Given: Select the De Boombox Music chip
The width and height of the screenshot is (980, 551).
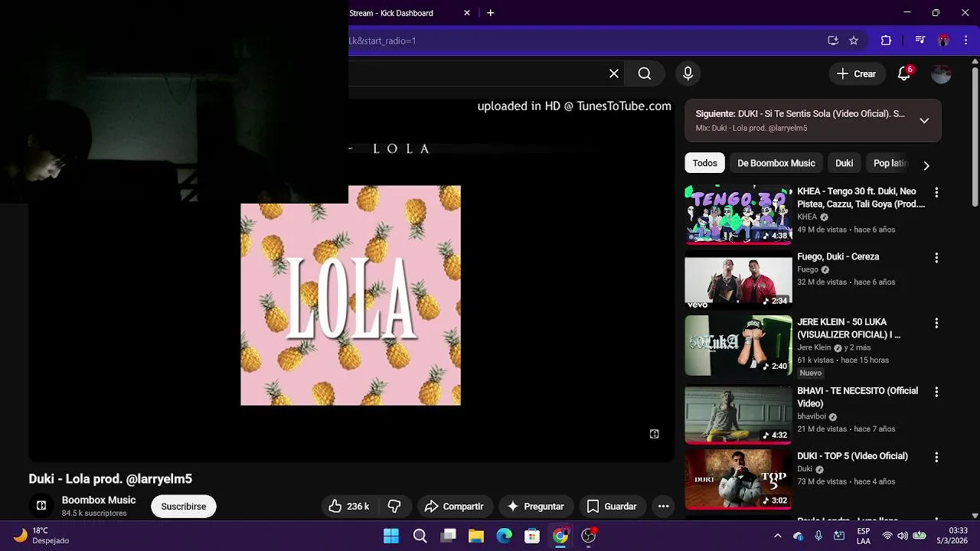Looking at the screenshot, I should click(x=776, y=163).
